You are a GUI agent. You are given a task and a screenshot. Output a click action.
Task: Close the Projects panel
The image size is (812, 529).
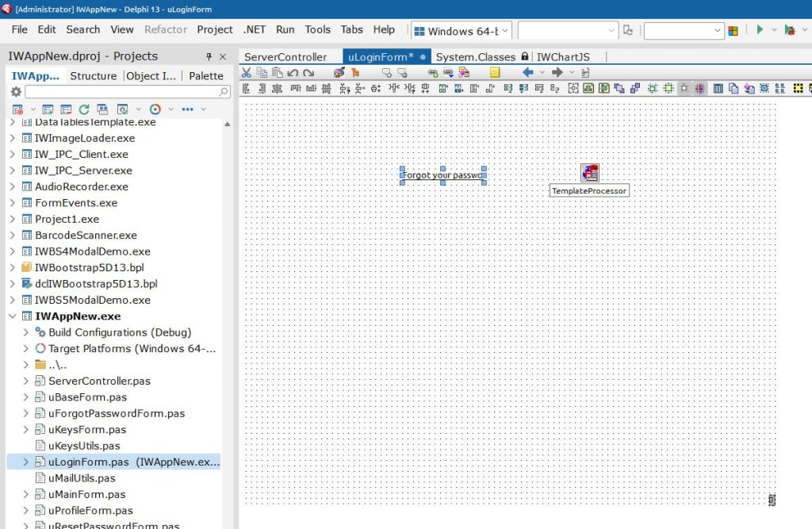point(223,56)
